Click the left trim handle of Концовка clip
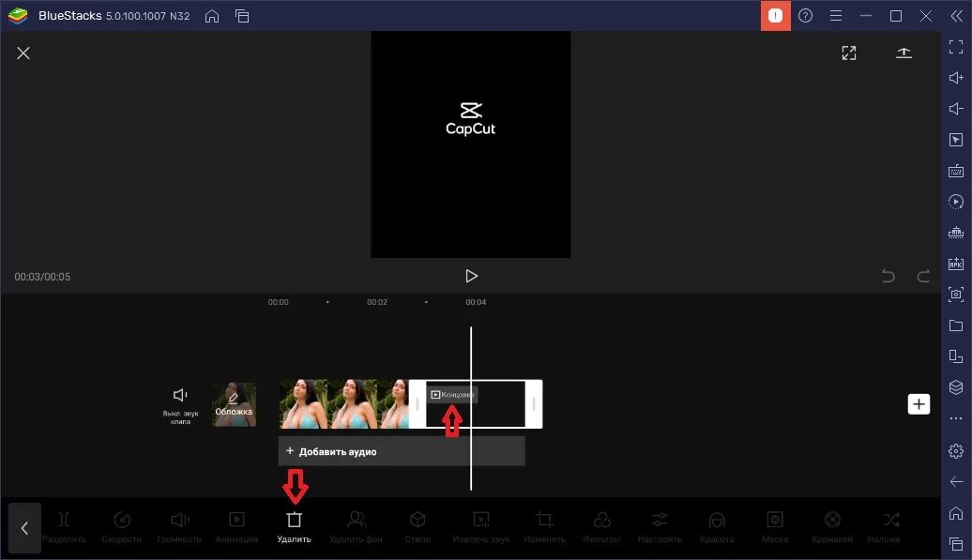This screenshot has width=972, height=560. click(418, 404)
